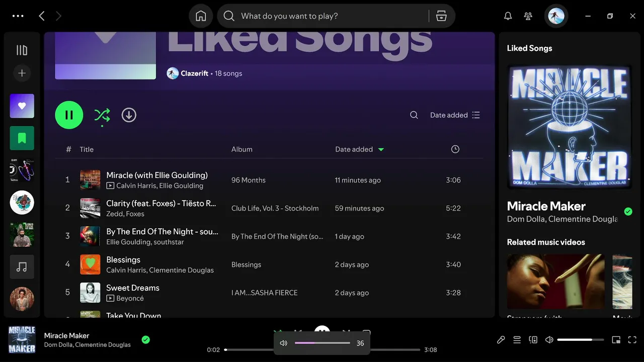The width and height of the screenshot is (644, 362).
Task: Toggle liked checkmark beside Miracle Maker panel title
Action: coord(628,212)
